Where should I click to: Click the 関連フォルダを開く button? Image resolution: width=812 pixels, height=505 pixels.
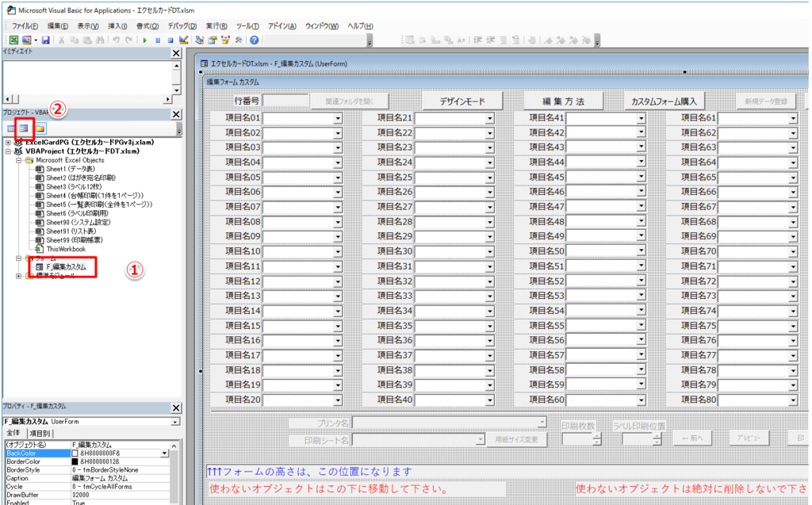349,101
